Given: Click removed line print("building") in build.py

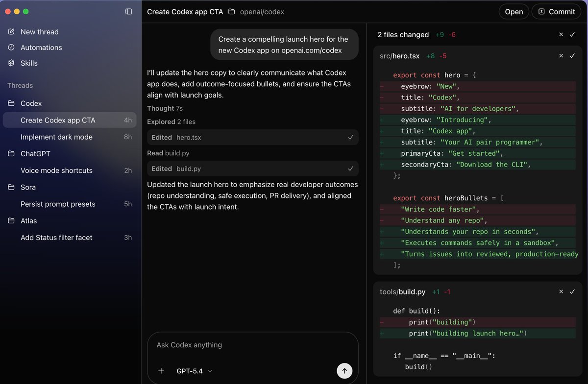Looking at the screenshot, I should 477,322.
